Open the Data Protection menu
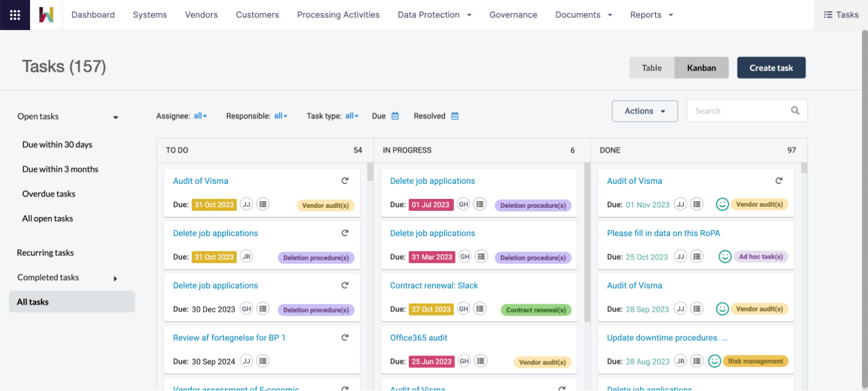Image resolution: width=868 pixels, height=391 pixels. (434, 14)
